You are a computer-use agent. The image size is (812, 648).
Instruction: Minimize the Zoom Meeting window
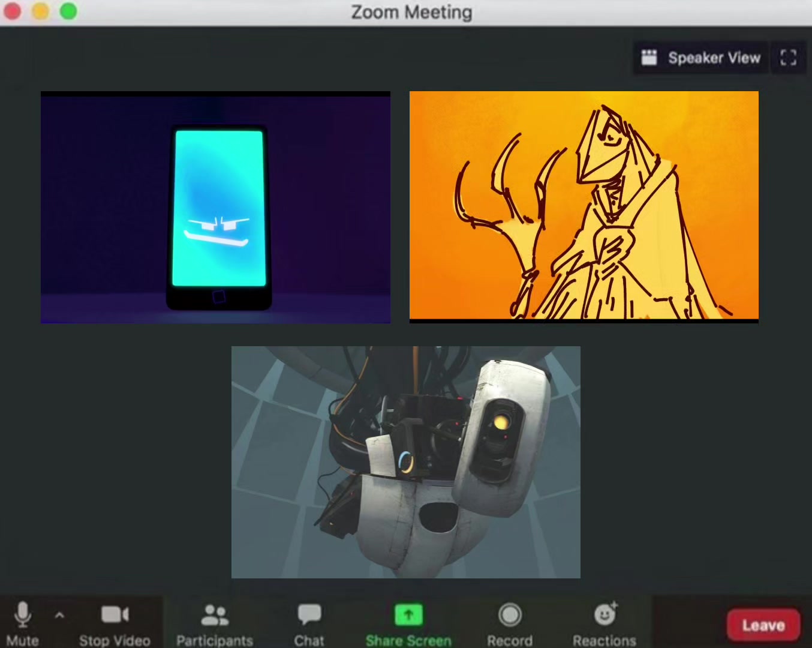(40, 11)
